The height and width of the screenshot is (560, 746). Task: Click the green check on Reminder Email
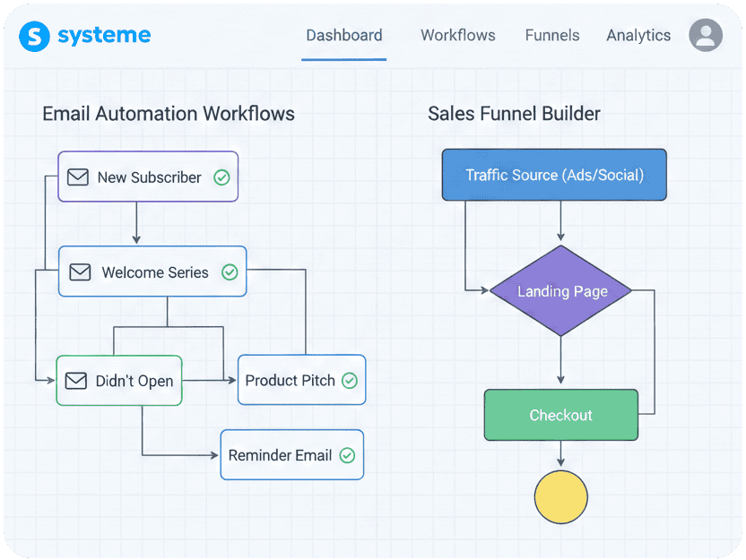click(x=346, y=455)
